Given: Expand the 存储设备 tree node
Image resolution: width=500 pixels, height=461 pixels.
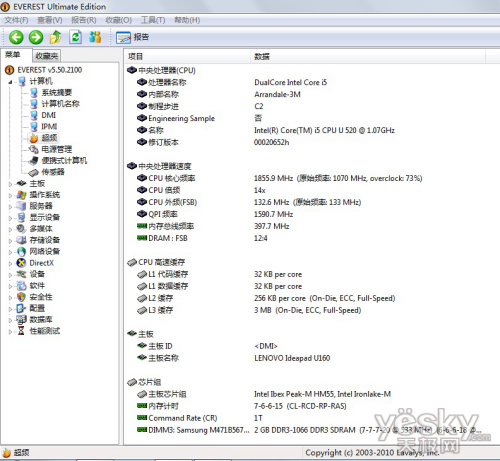Looking at the screenshot, I should [11, 241].
